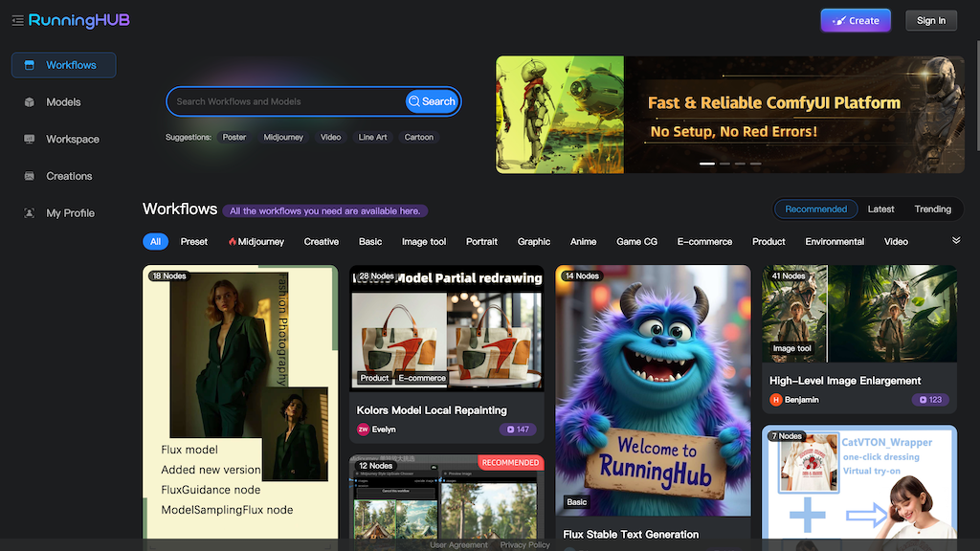Focus the Search Workflows and Models field
Viewport: 980px width, 551px height.
(x=287, y=101)
